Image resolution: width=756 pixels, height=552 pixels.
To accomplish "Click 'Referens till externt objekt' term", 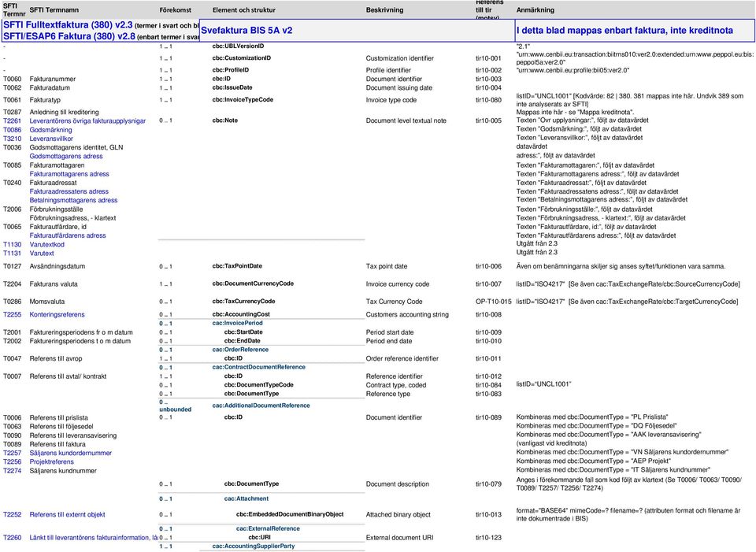I will point(67,514).
